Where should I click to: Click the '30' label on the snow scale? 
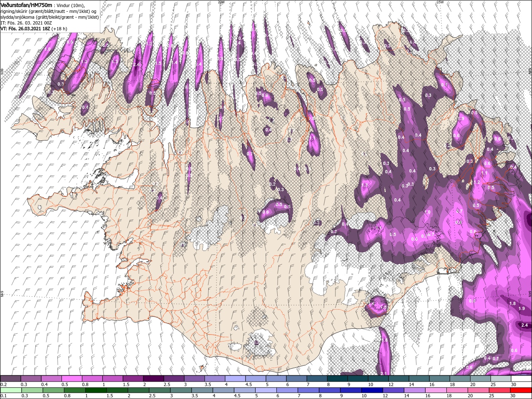514,384
